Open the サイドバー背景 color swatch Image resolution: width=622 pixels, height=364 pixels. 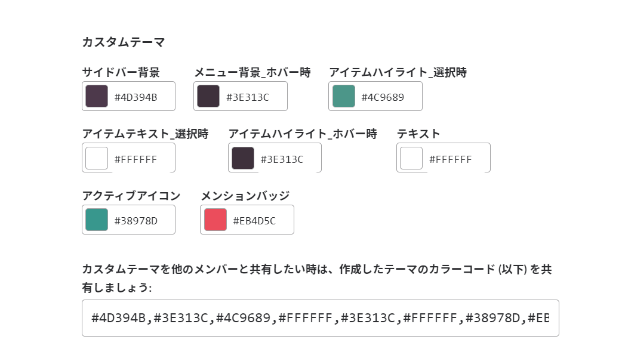pyautogui.click(x=97, y=96)
